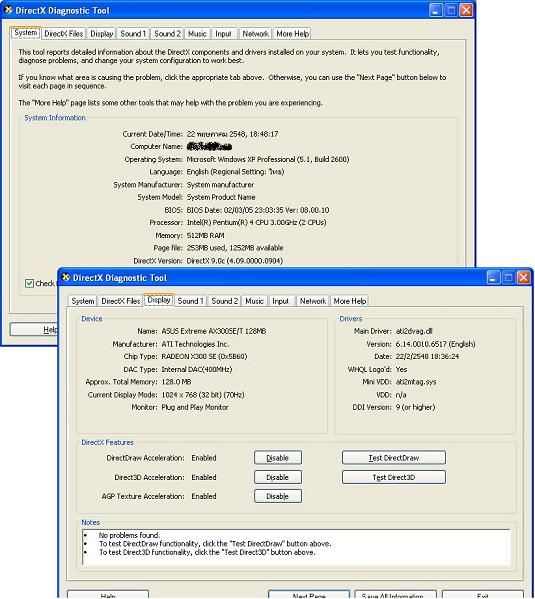The image size is (535, 599).
Task: Click 'ATI Technologies Inc.' manufacturer value
Action: click(195, 344)
